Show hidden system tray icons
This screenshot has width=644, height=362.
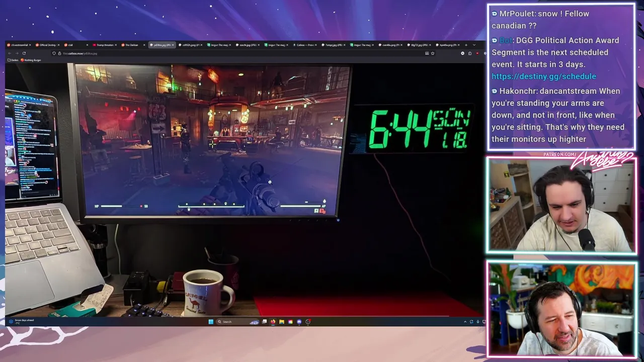point(465,322)
